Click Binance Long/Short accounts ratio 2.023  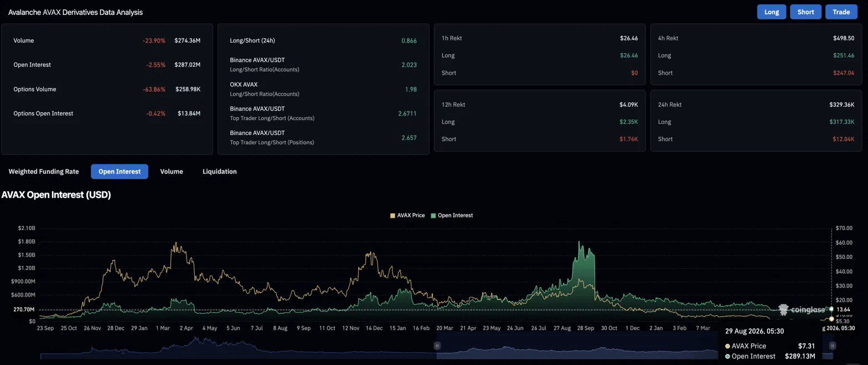click(x=409, y=65)
